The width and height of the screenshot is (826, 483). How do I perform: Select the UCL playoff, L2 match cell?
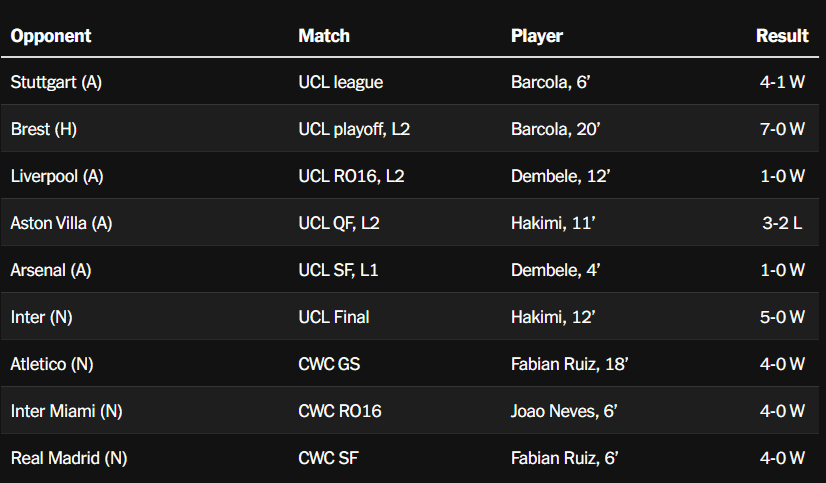pyautogui.click(x=354, y=129)
